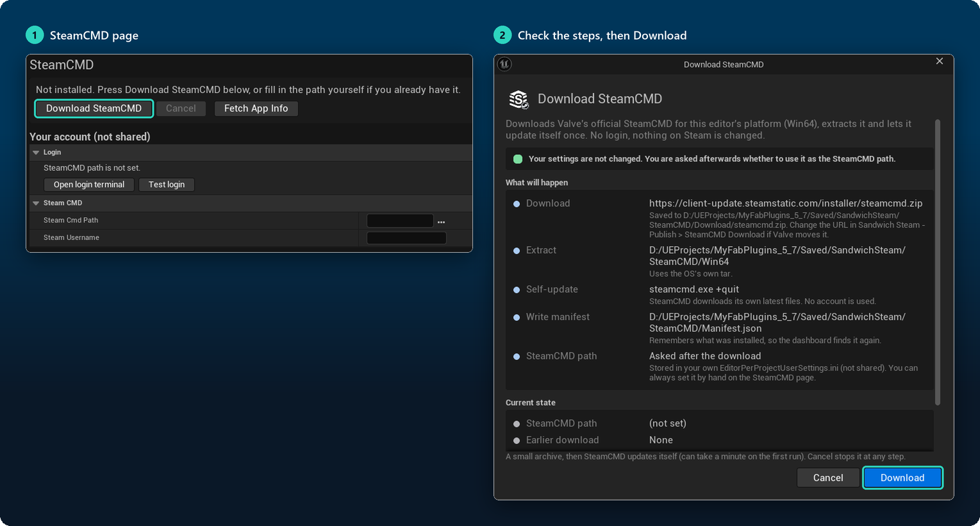
Task: Collapse the Steam CMD section
Action: coord(36,203)
